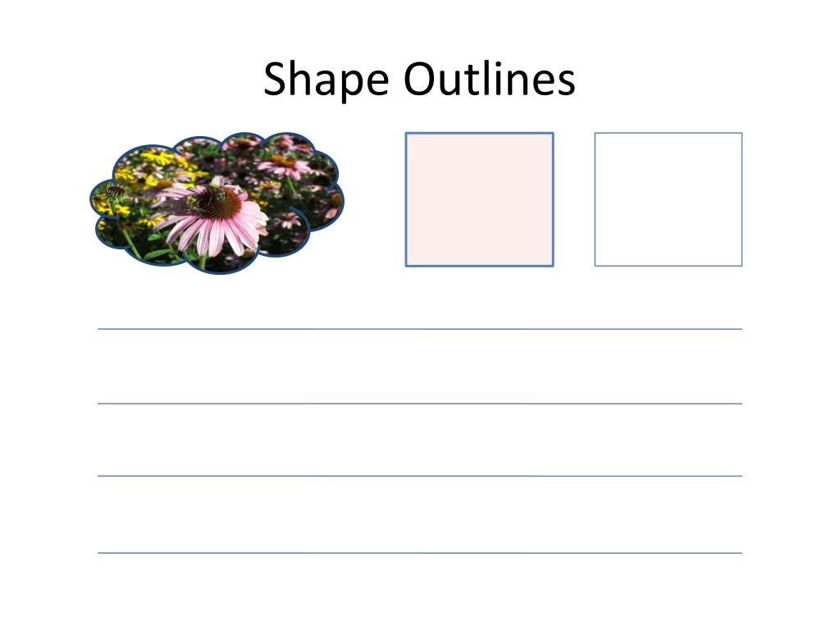Select the bottom-most horizontal line
Viewport: 840px width, 630px height.
(420, 553)
